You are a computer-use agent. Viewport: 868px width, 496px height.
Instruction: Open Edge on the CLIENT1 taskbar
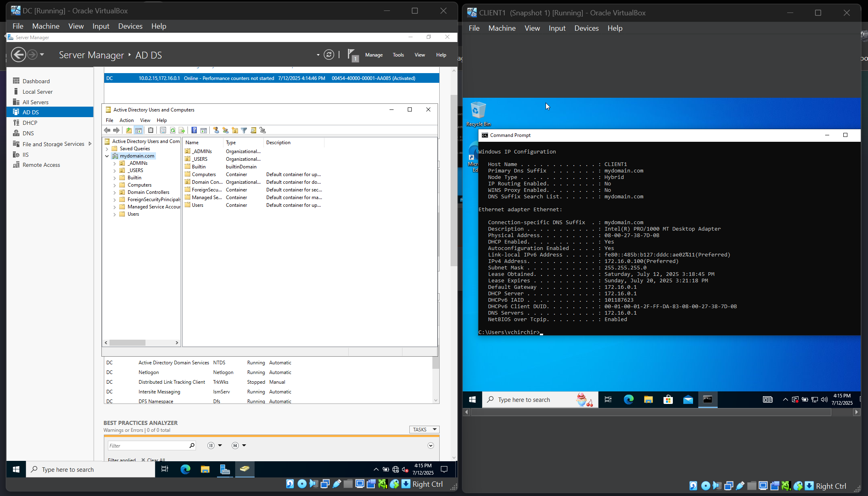628,399
